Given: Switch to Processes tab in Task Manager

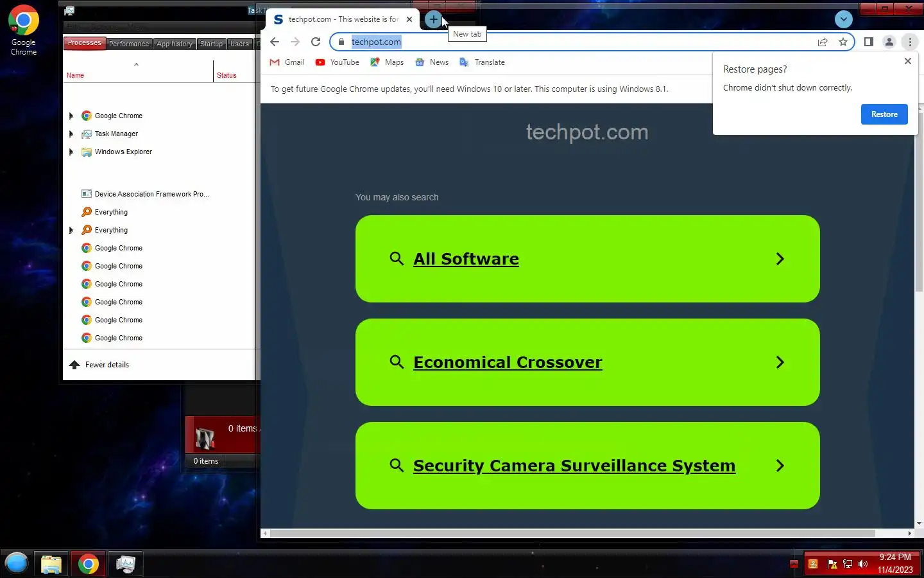Looking at the screenshot, I should (x=84, y=43).
